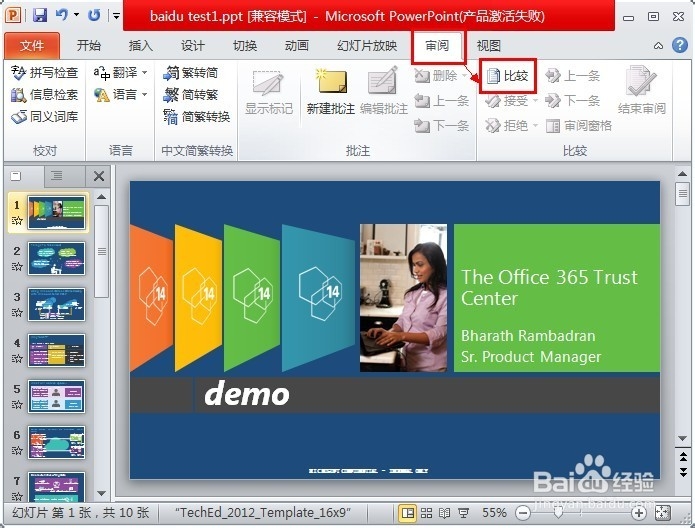
Task: Switch to the 幻灯片放映 ribbon tab
Action: point(367,45)
